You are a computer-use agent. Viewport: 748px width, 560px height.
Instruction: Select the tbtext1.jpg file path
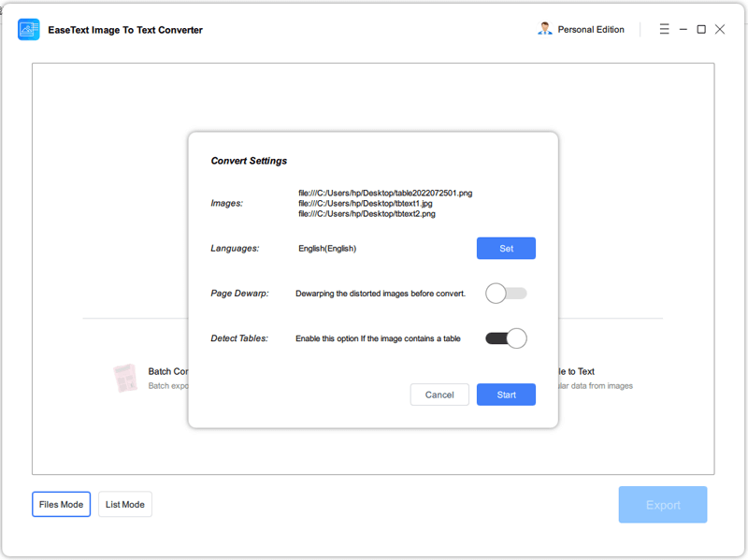click(x=366, y=203)
